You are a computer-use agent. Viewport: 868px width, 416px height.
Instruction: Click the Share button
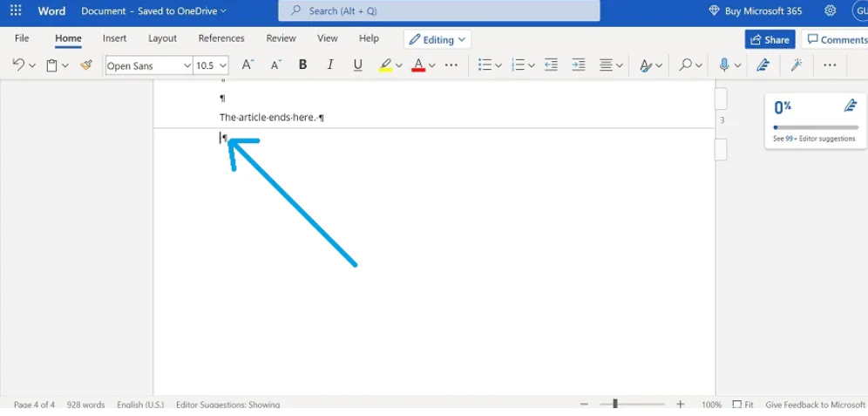[770, 40]
